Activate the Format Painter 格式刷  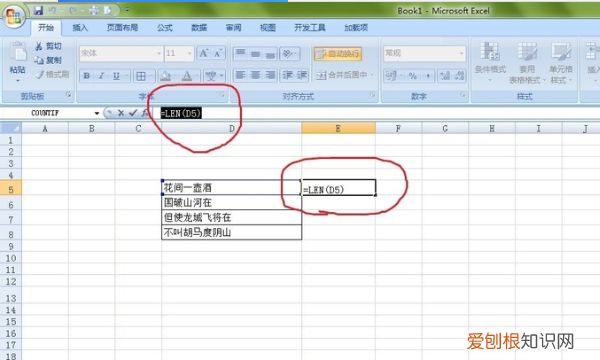coord(52,74)
